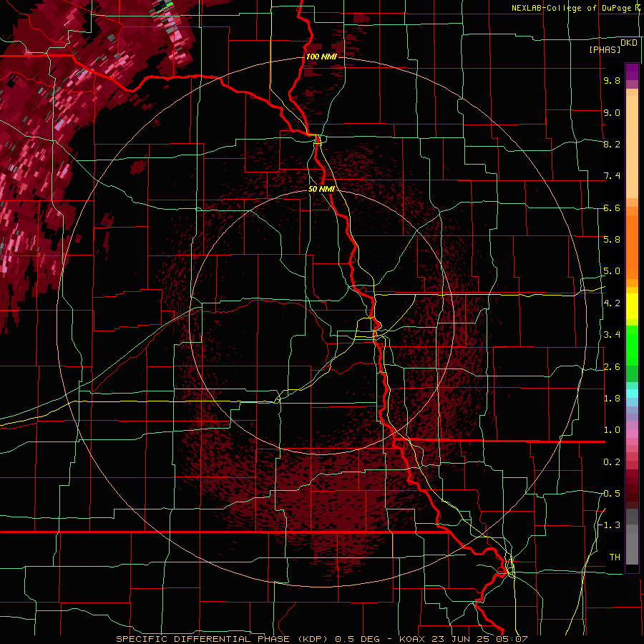Click the 5.0 legend value
Viewport: 644px width, 644px height.
pyautogui.click(x=612, y=271)
